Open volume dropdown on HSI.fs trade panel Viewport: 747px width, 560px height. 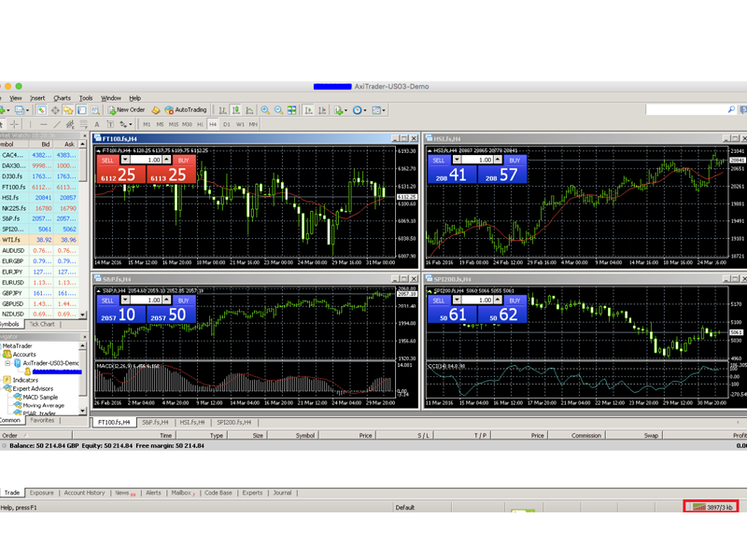coord(457,160)
